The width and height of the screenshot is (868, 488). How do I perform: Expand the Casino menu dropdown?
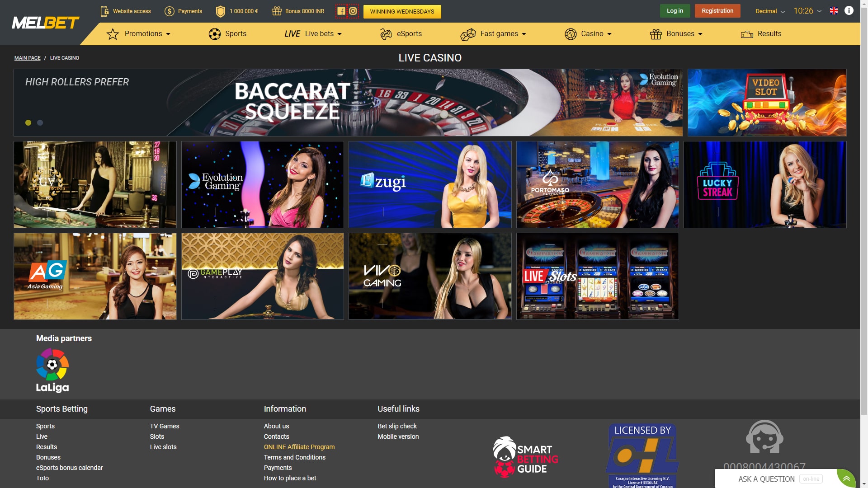(588, 34)
